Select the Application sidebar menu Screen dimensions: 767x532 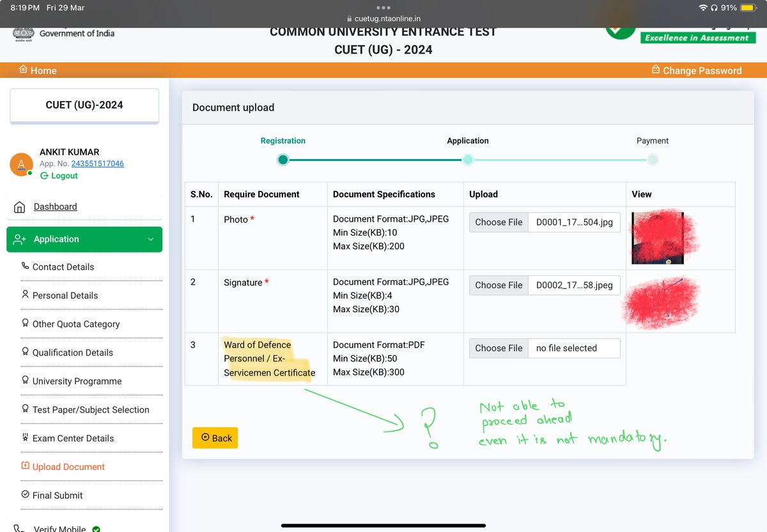tap(56, 239)
